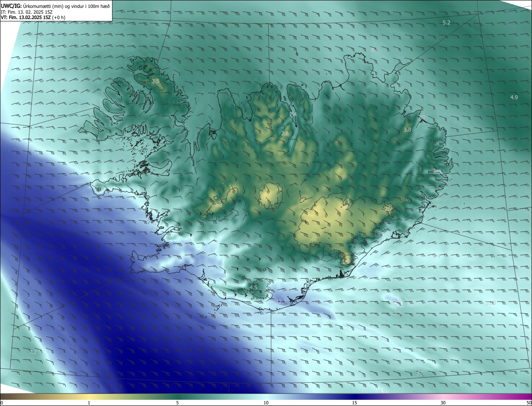This screenshot has height=406, width=532.
Task: Click the 10 tick on the color scale
Action: pos(266,403)
